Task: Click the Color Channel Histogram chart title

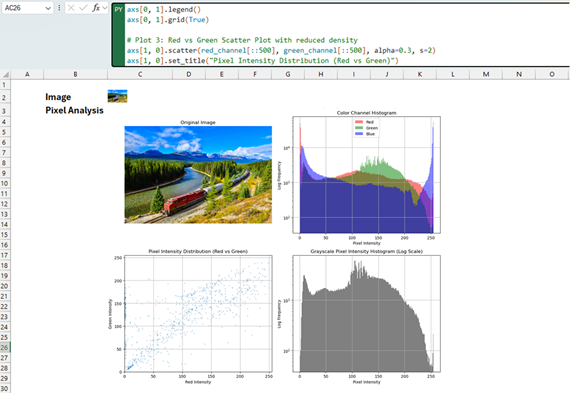Action: pyautogui.click(x=366, y=113)
